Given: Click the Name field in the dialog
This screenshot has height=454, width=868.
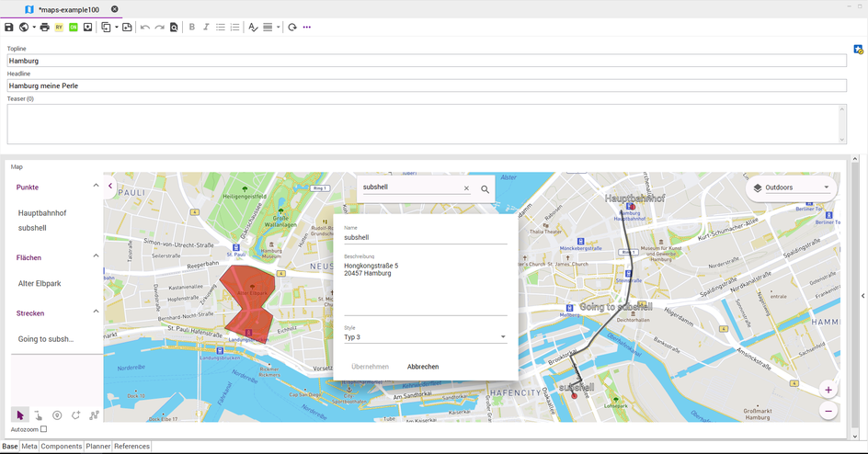Looking at the screenshot, I should point(425,237).
